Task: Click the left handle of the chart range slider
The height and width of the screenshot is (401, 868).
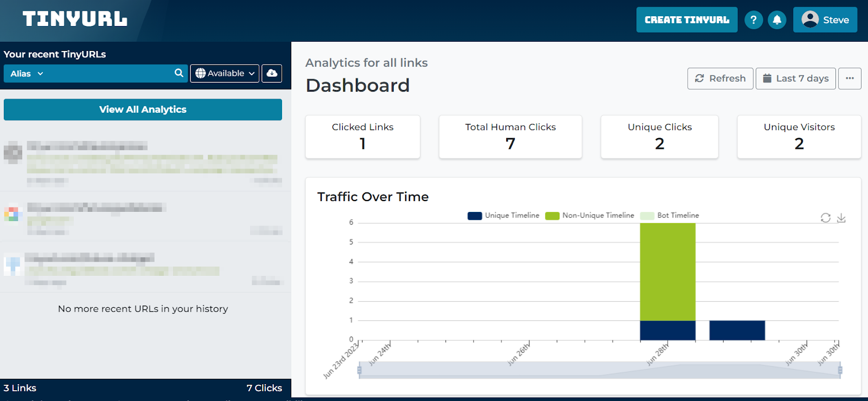Action: coord(359,371)
